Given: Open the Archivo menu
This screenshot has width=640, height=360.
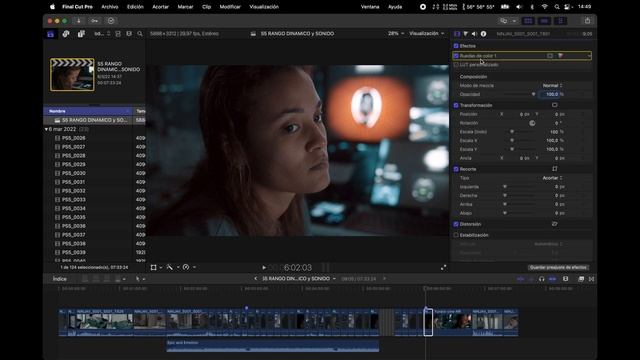Looking at the screenshot, I should click(110, 7).
